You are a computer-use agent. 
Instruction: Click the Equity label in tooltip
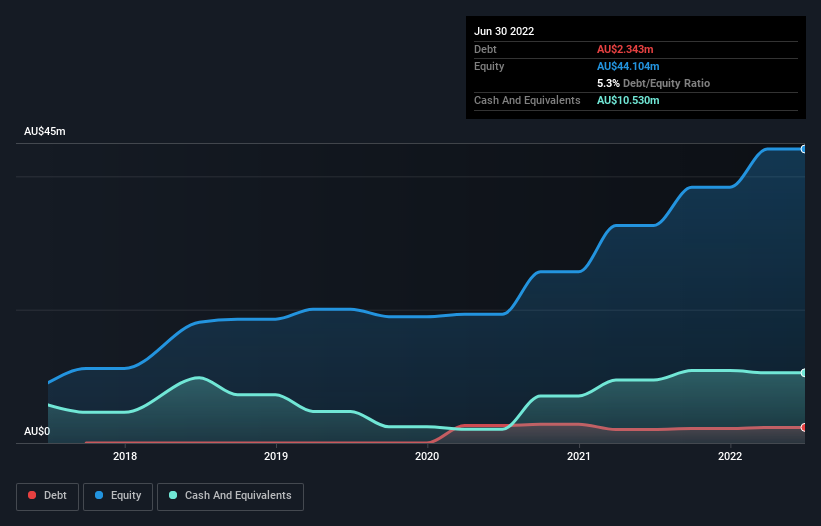pyautogui.click(x=489, y=66)
